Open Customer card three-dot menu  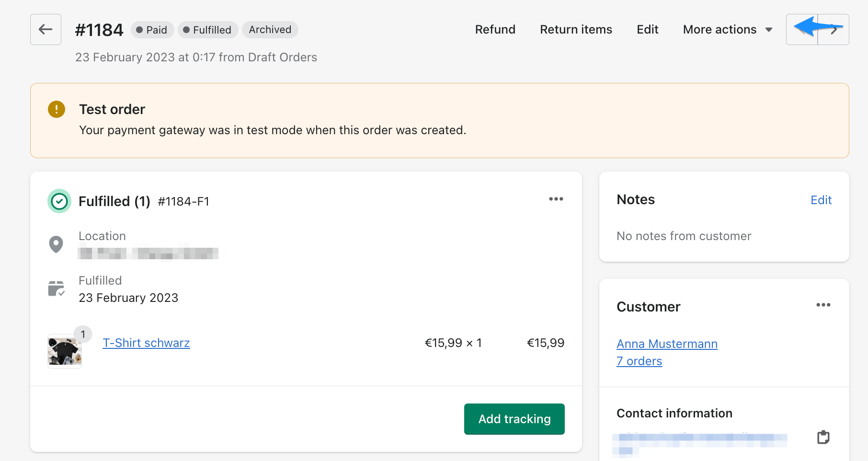click(823, 305)
